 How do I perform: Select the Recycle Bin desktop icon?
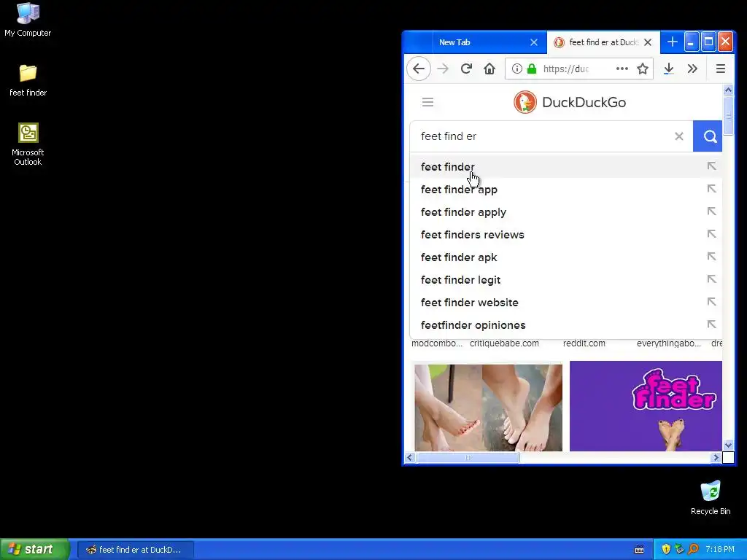[711, 497]
